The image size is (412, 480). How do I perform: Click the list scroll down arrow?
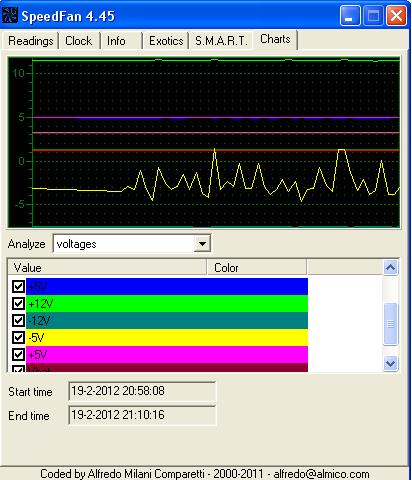(x=390, y=363)
